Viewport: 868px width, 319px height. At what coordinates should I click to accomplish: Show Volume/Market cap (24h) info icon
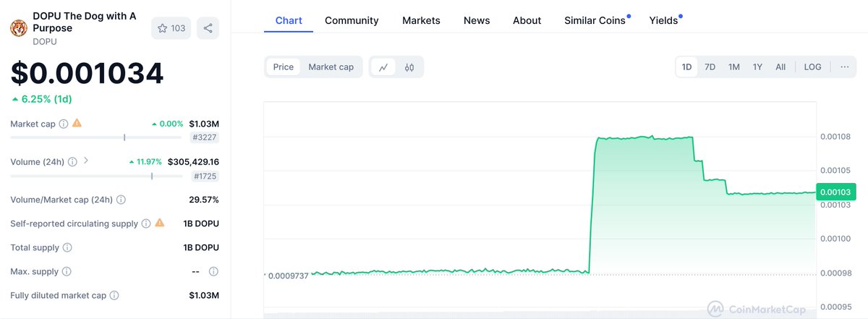(121, 200)
